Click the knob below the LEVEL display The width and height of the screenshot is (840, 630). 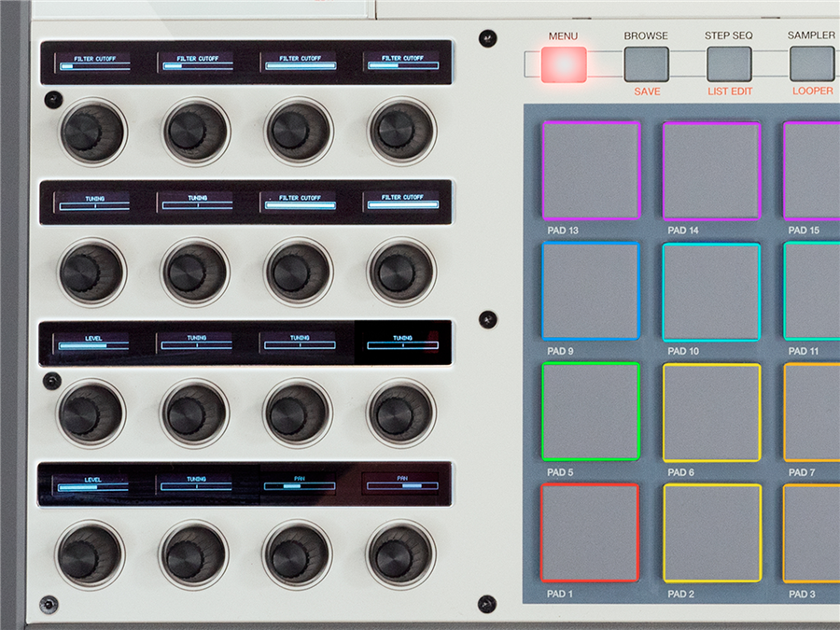click(x=91, y=411)
